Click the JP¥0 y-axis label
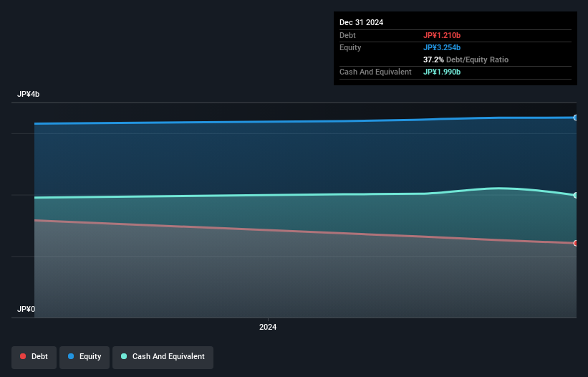 pos(26,309)
